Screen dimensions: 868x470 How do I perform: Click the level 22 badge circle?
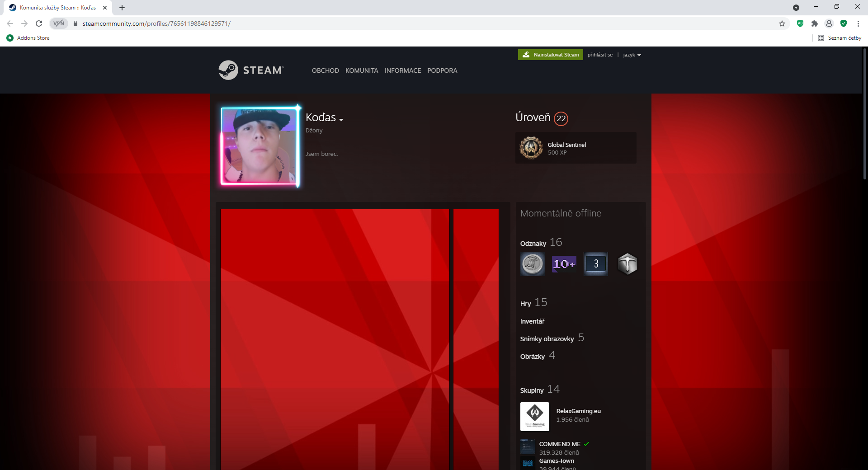tap(561, 118)
